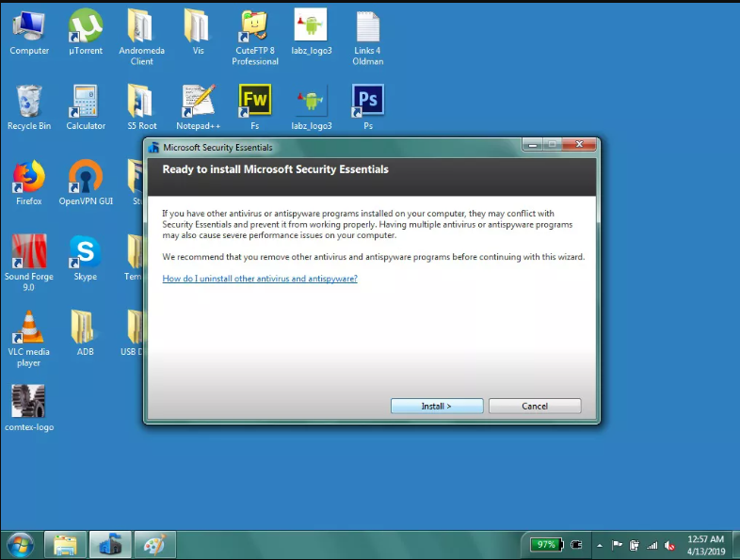Select the Vis folder icon
Image resolution: width=740 pixels, height=560 pixels.
pyautogui.click(x=198, y=33)
